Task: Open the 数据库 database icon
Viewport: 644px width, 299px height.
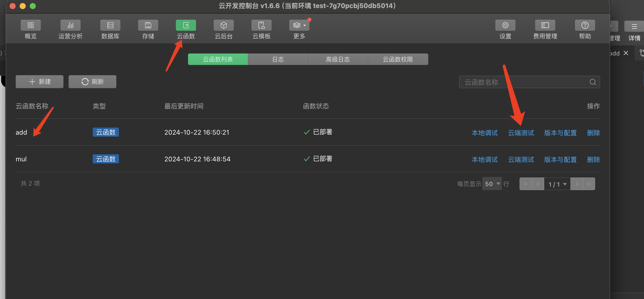Action: click(110, 25)
